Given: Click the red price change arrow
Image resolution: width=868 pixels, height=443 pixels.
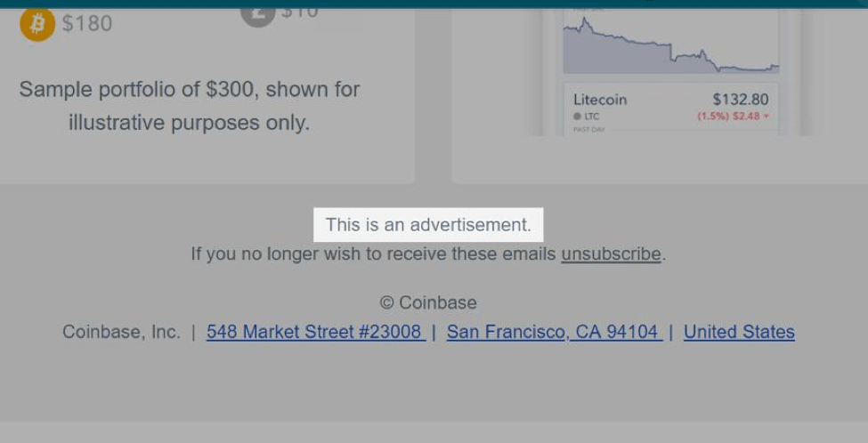Looking at the screenshot, I should [x=767, y=117].
